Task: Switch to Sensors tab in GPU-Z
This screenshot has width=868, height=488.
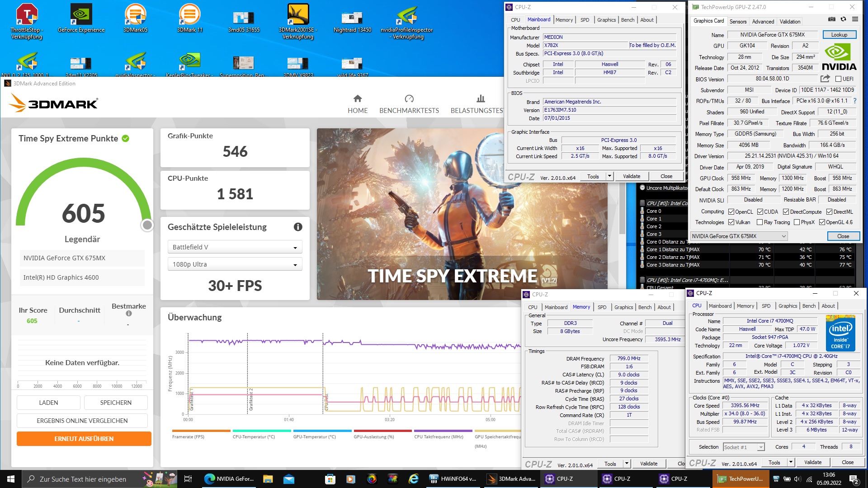Action: [x=738, y=22]
